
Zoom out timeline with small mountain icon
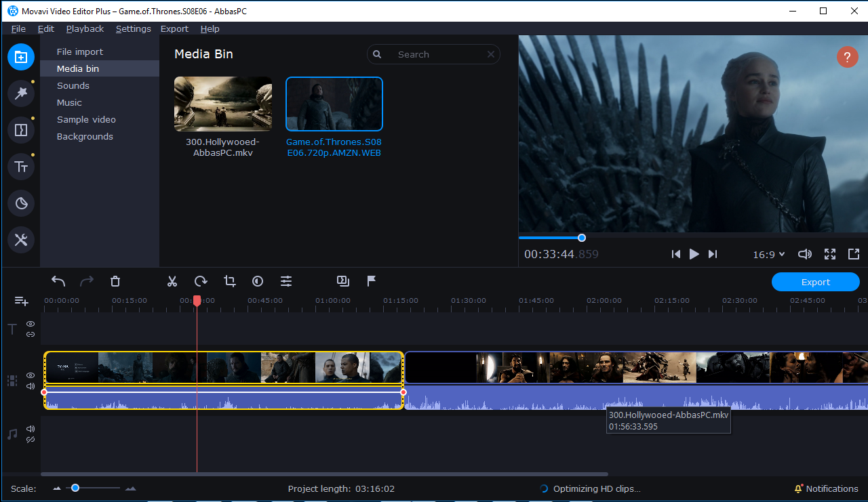point(57,488)
